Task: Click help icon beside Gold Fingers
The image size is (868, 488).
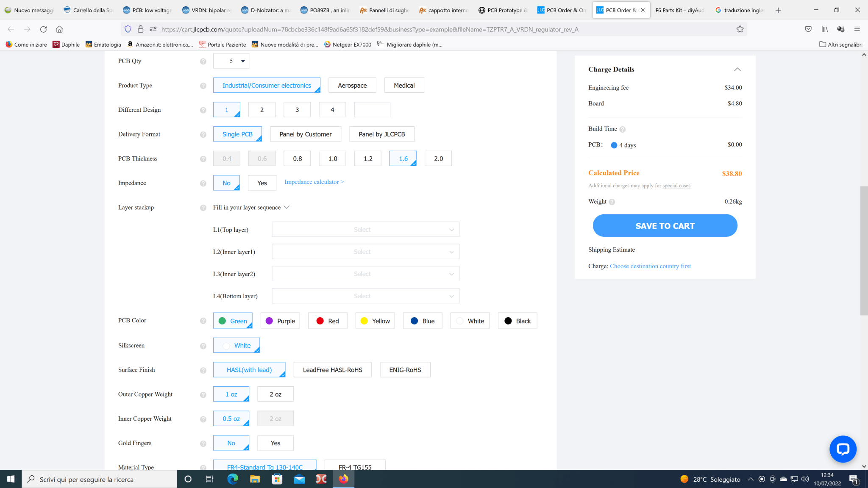Action: point(203,444)
